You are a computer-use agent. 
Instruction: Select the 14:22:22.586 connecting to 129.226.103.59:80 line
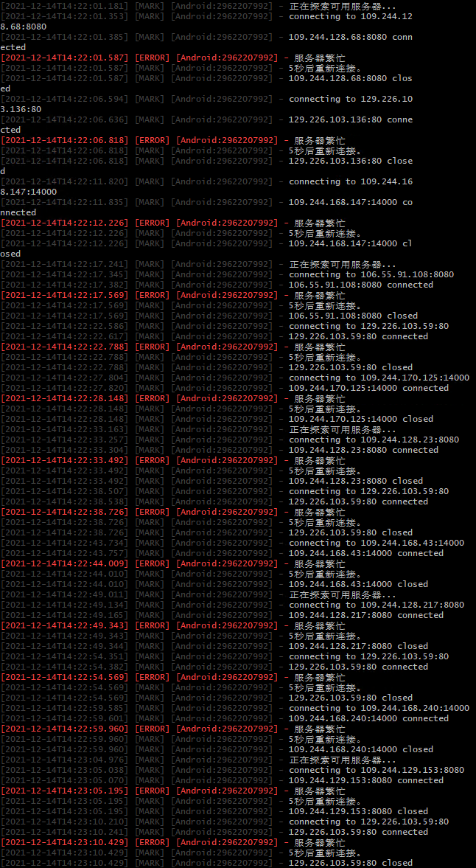click(225, 327)
